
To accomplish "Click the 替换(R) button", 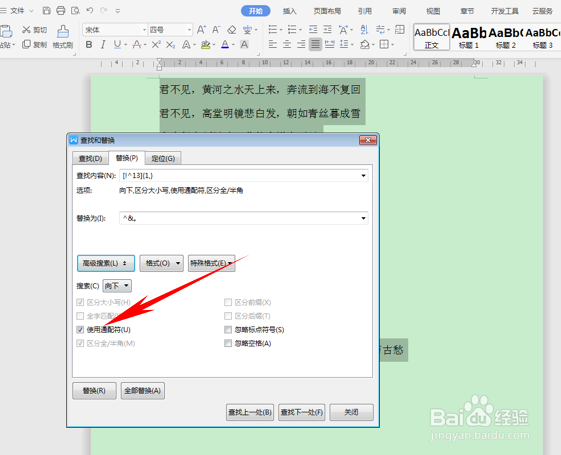I will click(94, 391).
